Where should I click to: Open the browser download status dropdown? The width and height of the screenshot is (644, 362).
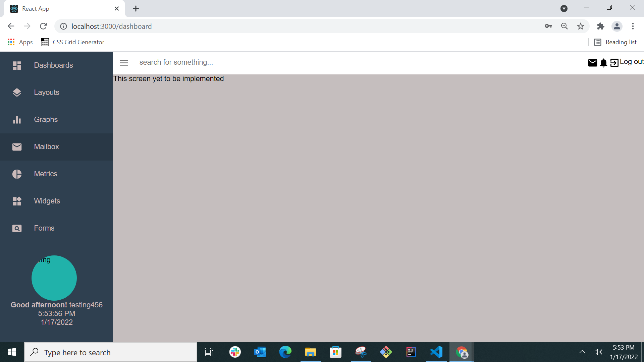point(564,8)
